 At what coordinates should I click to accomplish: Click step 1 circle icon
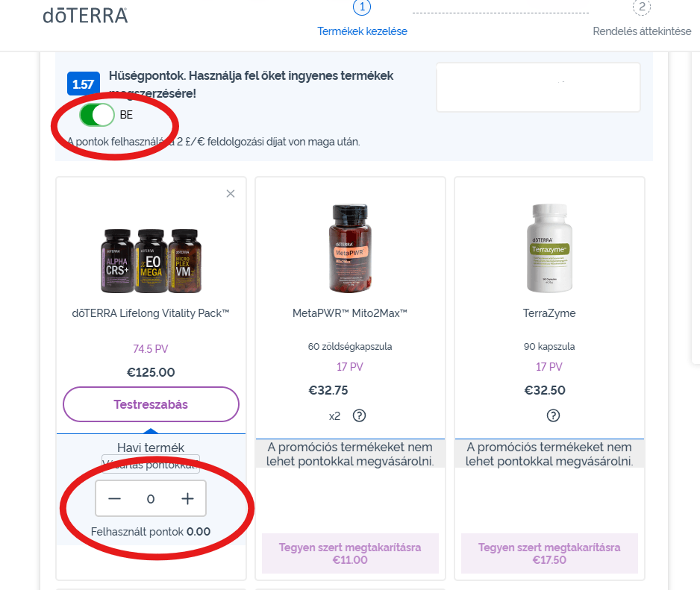coord(362,8)
